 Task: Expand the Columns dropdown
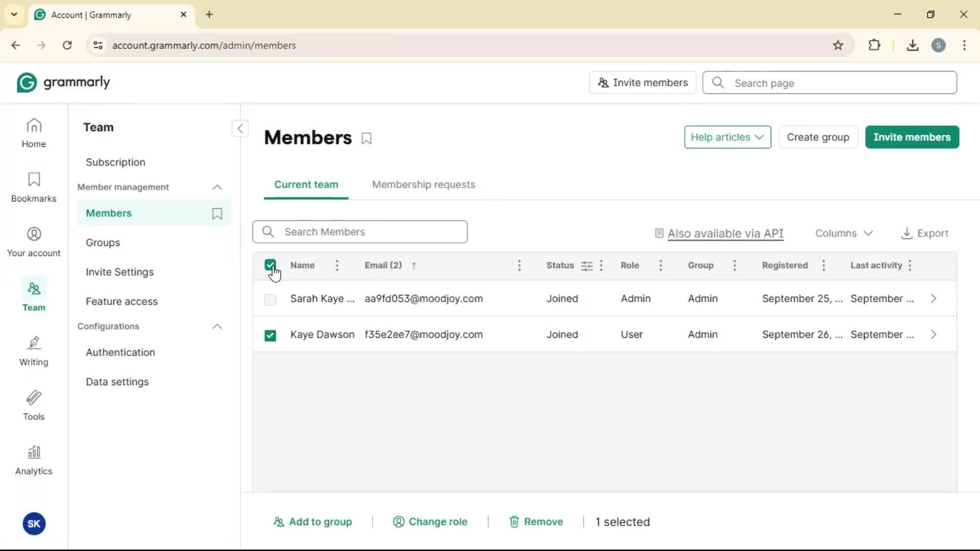point(844,233)
